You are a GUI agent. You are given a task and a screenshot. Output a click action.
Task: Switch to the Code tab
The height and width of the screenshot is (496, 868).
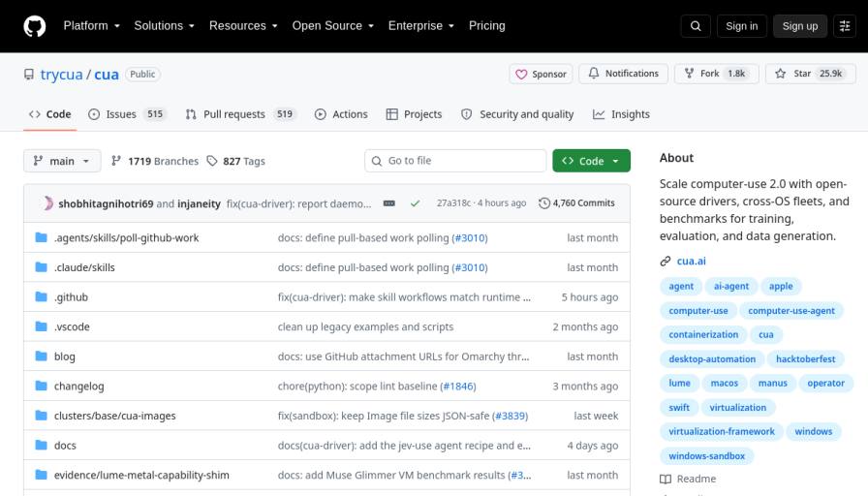pos(49,114)
